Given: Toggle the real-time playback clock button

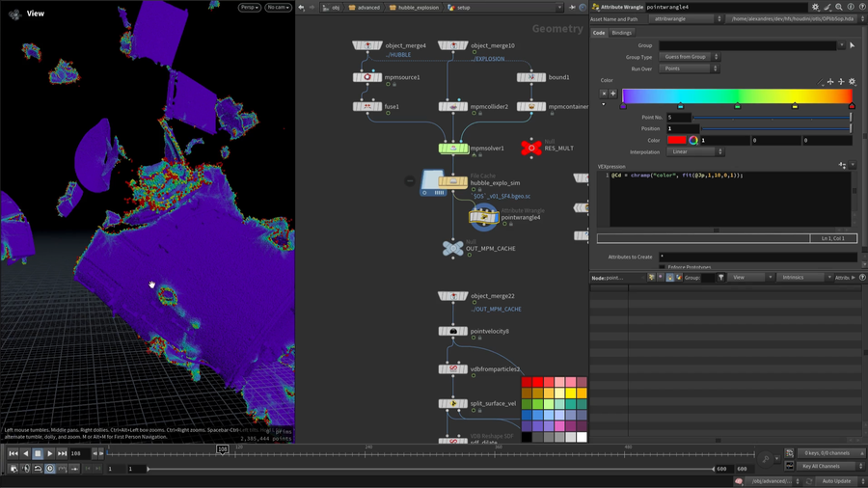Looking at the screenshot, I should click(50, 469).
